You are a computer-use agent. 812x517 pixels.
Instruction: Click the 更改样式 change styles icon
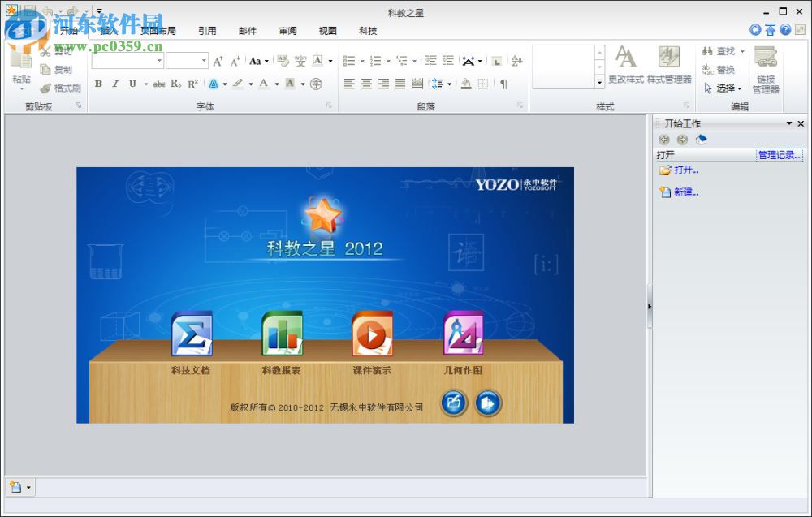(x=625, y=65)
